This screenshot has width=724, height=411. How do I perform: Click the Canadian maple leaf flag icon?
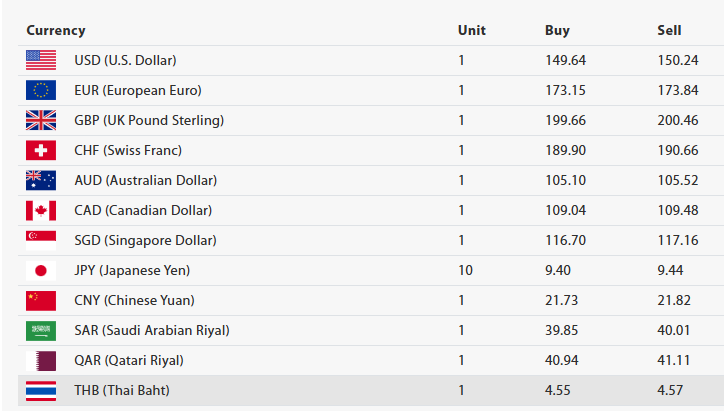tap(41, 210)
